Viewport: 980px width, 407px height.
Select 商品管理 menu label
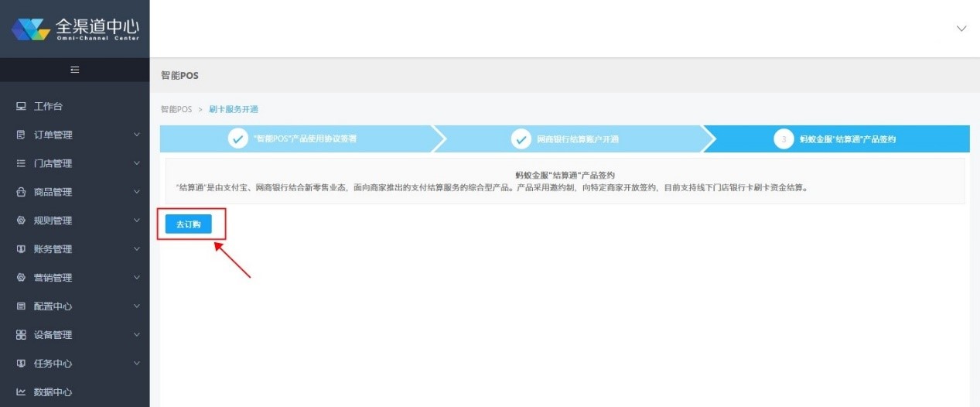pyautogui.click(x=53, y=192)
